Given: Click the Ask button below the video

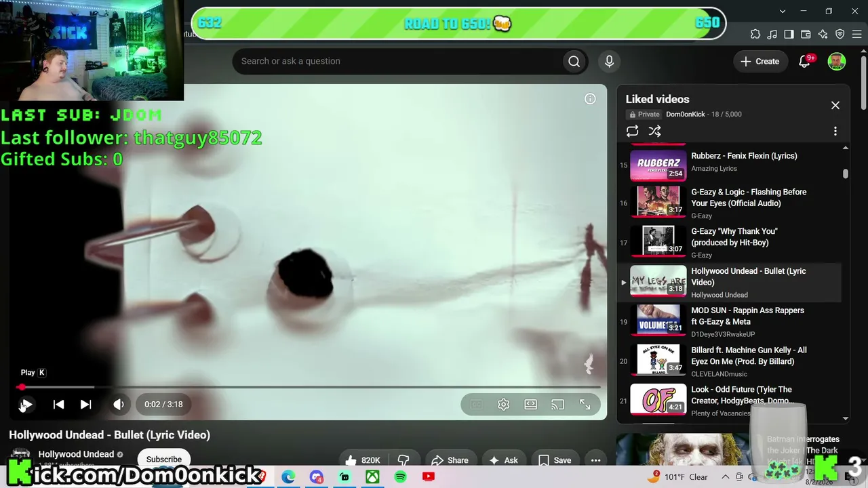Looking at the screenshot, I should (x=504, y=460).
